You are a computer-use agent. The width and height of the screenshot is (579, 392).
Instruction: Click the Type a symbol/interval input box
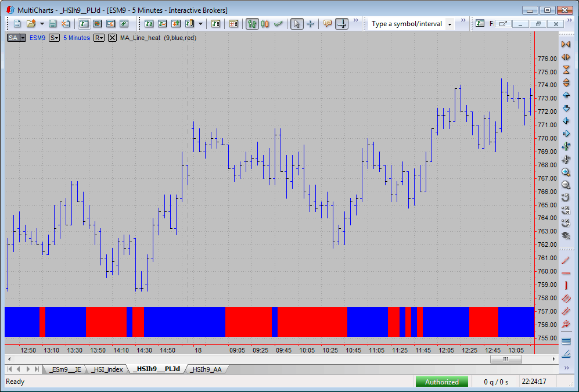(x=407, y=24)
